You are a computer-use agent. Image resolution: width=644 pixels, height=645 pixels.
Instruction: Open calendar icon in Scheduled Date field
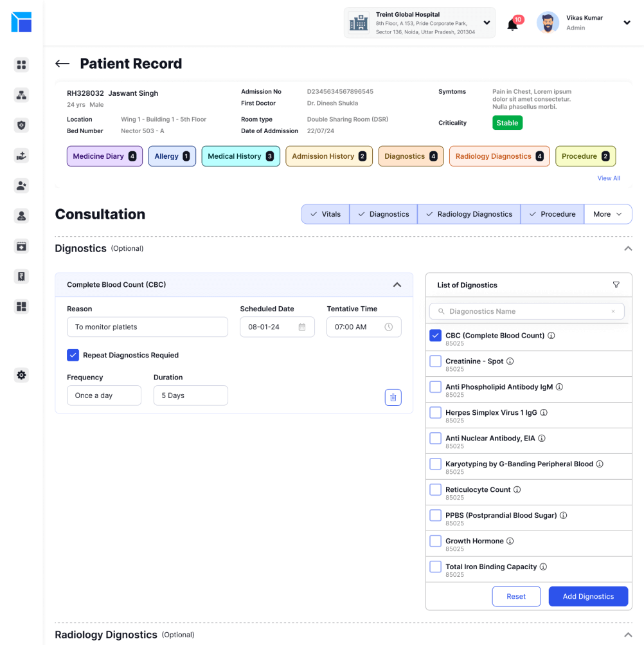pyautogui.click(x=302, y=327)
